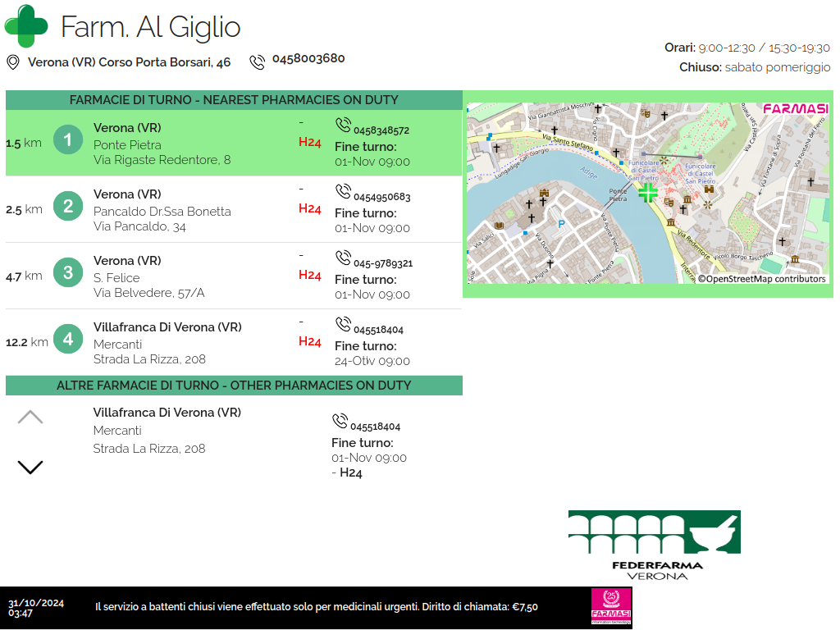
Task: Click the pink Farmasi logo in footer
Action: coord(611,608)
